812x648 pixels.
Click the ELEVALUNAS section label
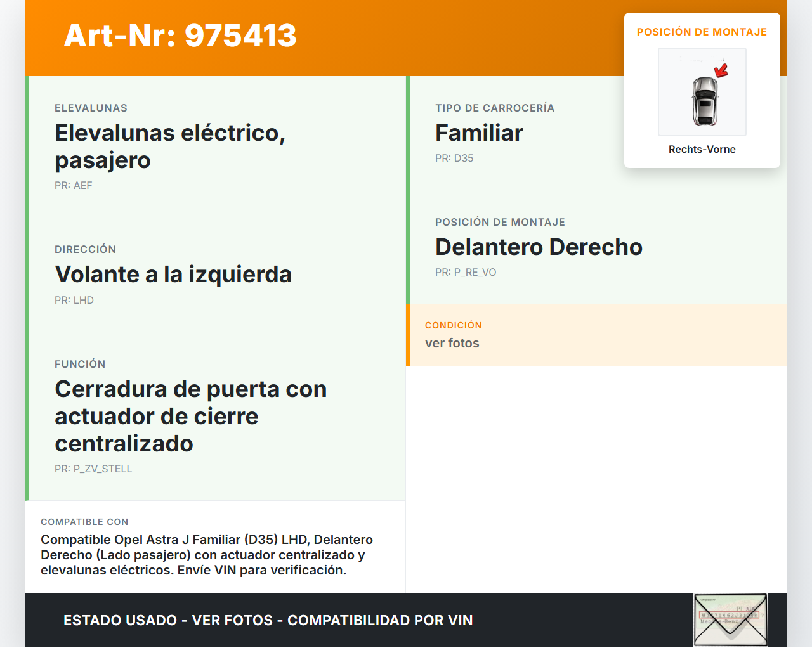(x=91, y=108)
